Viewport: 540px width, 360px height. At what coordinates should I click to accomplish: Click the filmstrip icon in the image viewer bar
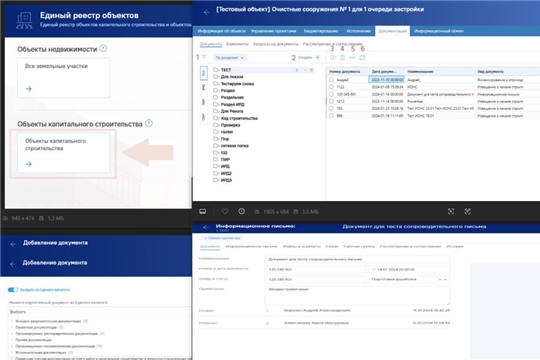203,211
